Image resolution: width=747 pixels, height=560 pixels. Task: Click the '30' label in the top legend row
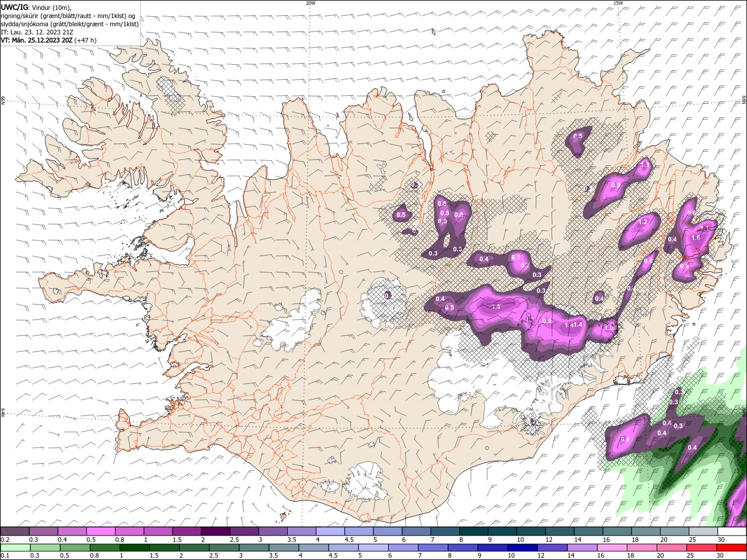pos(721,540)
